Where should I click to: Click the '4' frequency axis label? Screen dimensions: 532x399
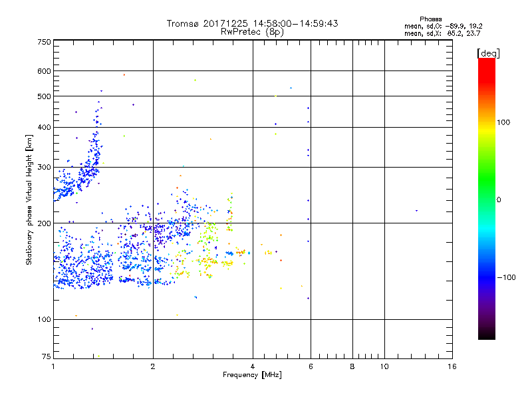253,366
